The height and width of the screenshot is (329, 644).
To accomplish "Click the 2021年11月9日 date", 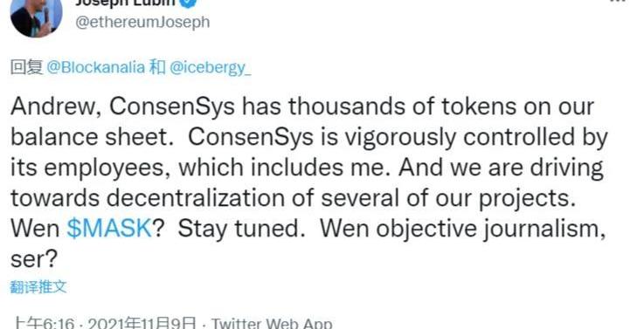I will point(142,323).
